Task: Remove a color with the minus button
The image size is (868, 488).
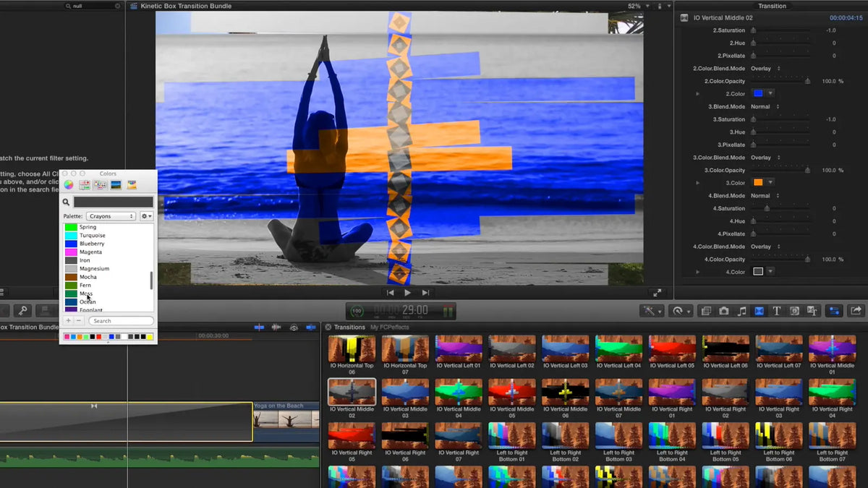Action: pyautogui.click(x=79, y=320)
